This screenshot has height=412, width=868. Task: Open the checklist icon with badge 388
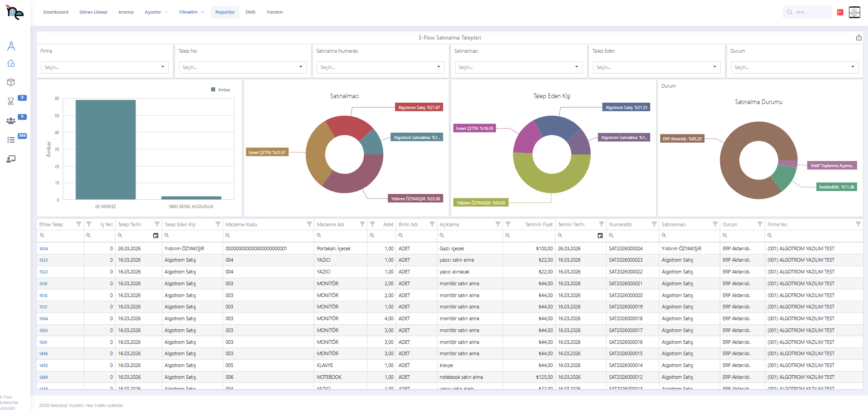pos(11,140)
